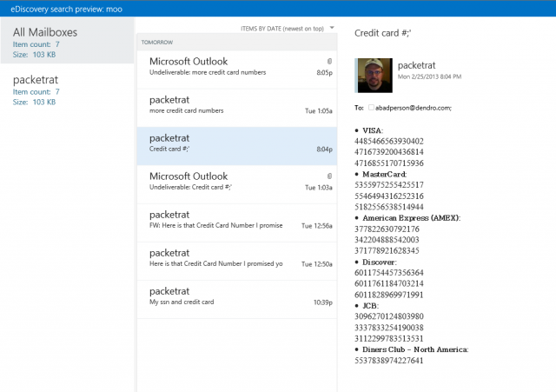556x392 pixels.
Task: Click the VISA number 4485466563930402
Action: pyautogui.click(x=389, y=141)
